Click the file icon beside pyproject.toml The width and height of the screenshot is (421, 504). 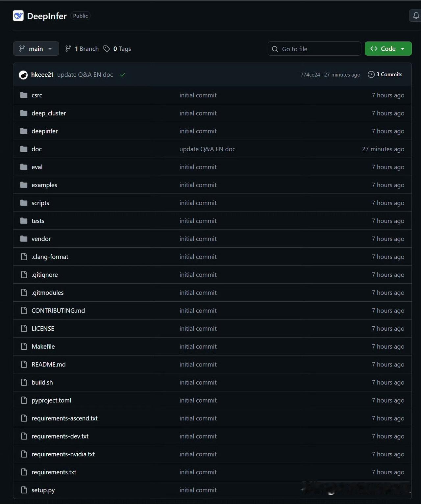tap(24, 400)
